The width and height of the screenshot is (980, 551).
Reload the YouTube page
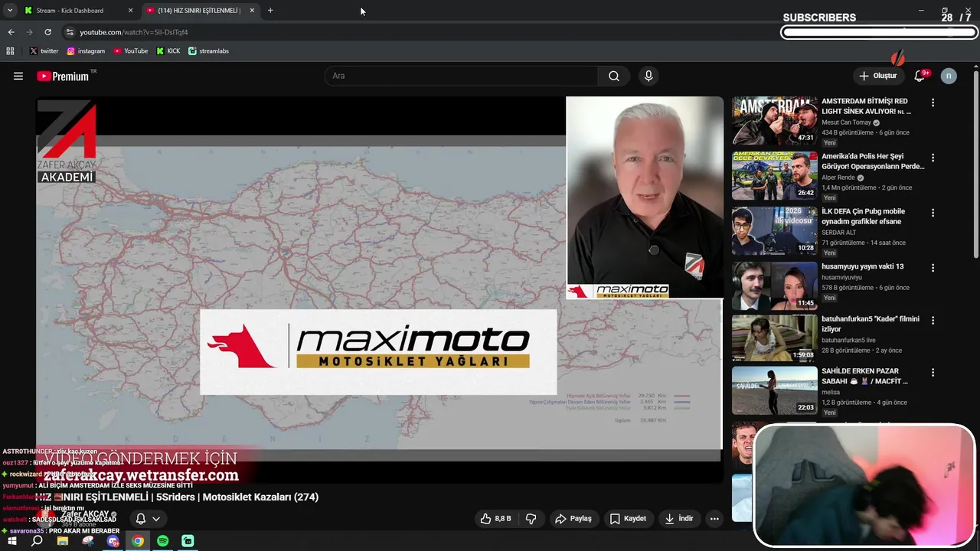pyautogui.click(x=47, y=32)
